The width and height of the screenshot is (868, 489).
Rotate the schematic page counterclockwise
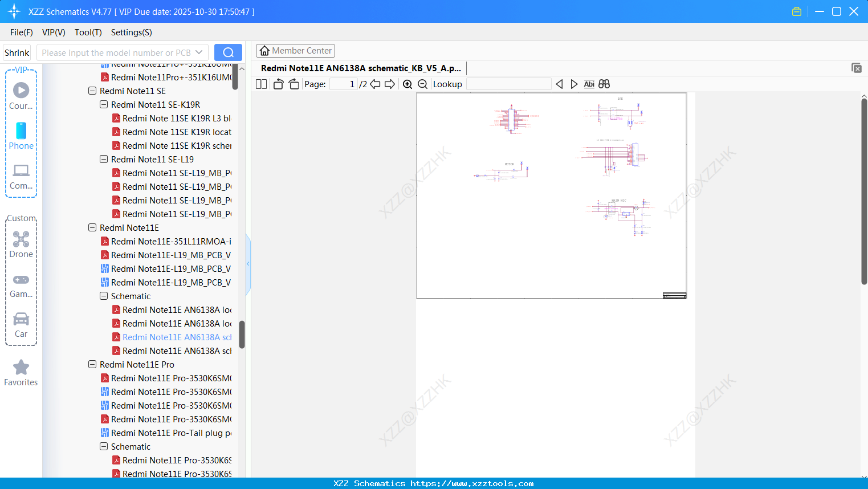coord(278,84)
